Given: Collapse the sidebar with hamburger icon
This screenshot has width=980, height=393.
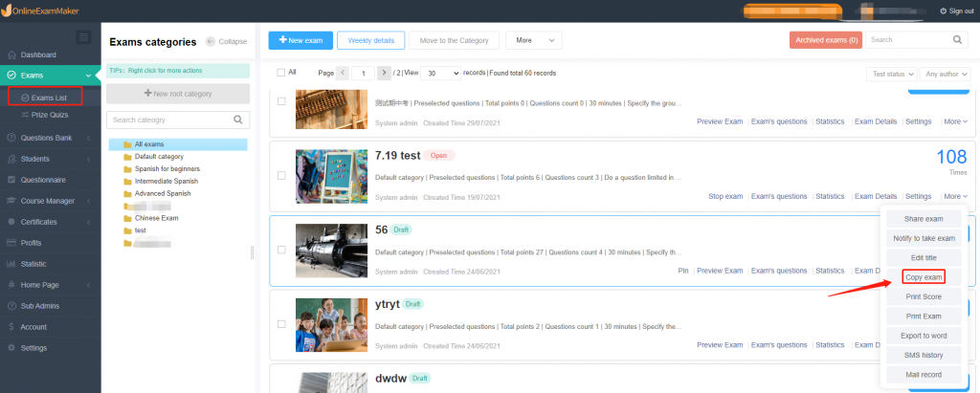Looking at the screenshot, I should pyautogui.click(x=83, y=37).
